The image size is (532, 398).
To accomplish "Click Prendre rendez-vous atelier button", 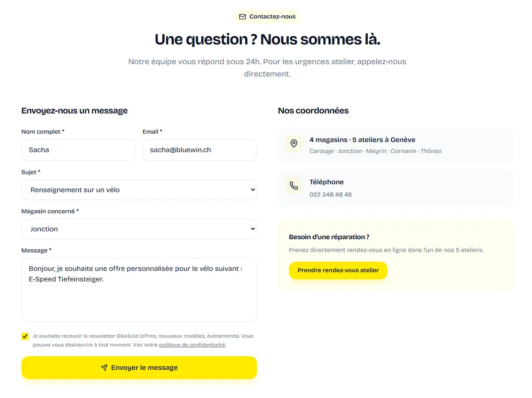I will point(338,270).
